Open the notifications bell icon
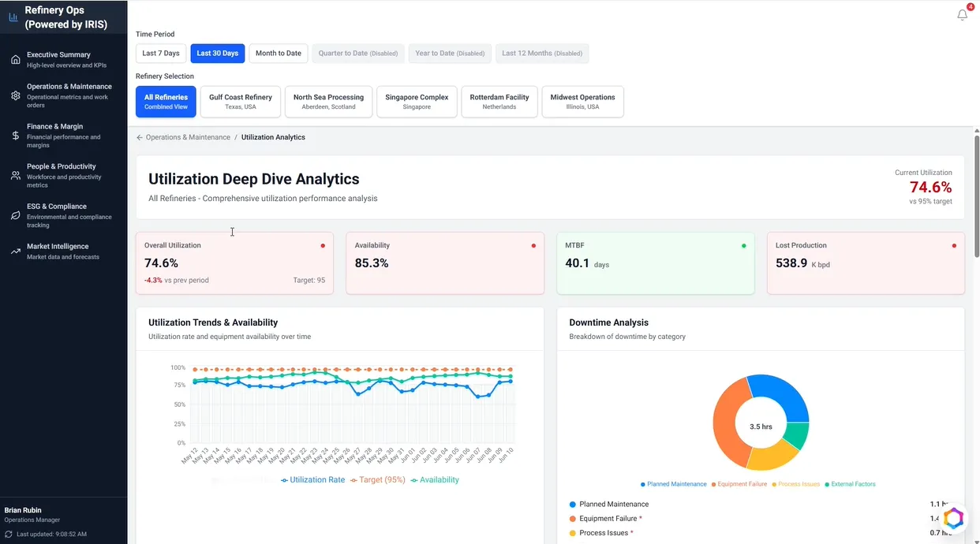The height and width of the screenshot is (544, 980). tap(962, 15)
